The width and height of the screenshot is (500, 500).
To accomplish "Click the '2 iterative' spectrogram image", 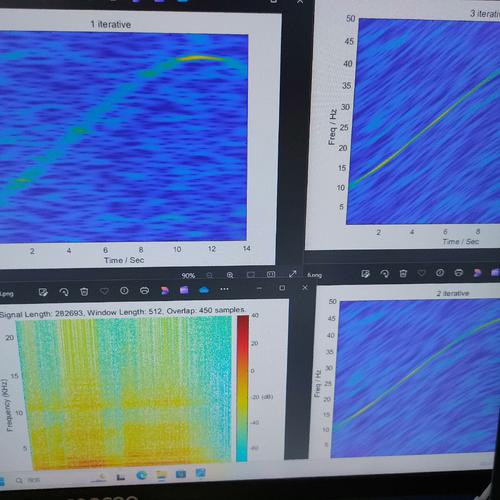I will click(416, 379).
